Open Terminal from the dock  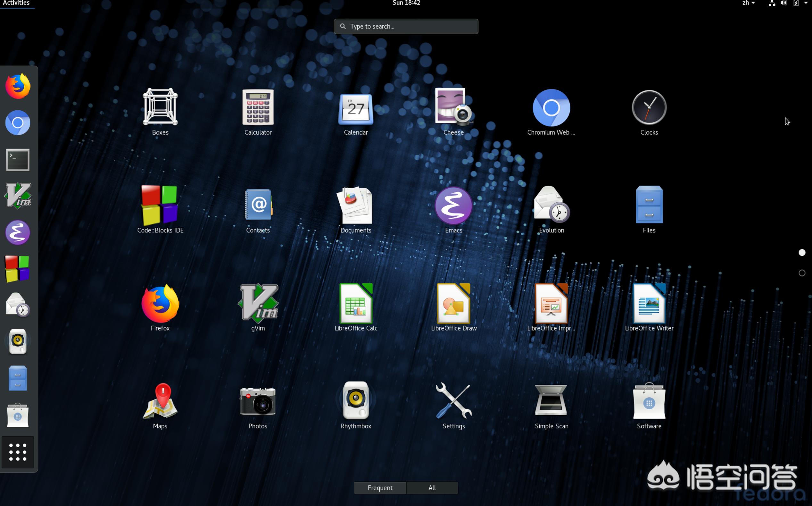point(18,160)
